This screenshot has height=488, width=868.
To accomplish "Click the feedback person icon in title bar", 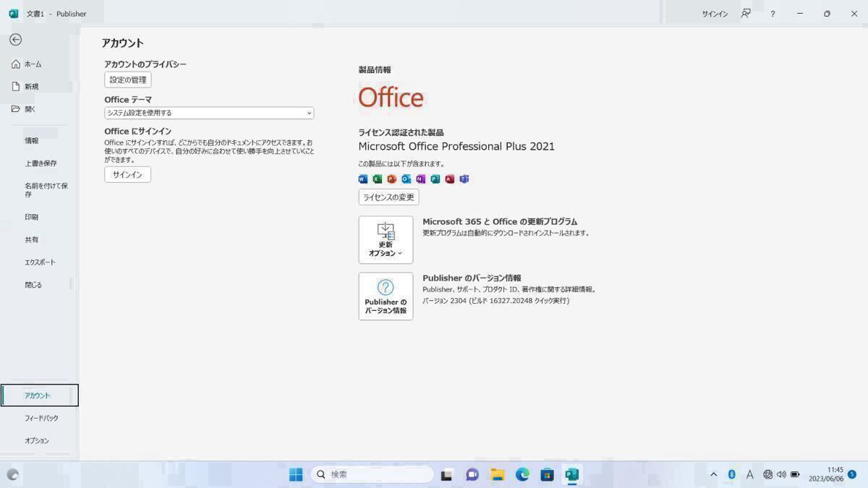I will click(745, 14).
